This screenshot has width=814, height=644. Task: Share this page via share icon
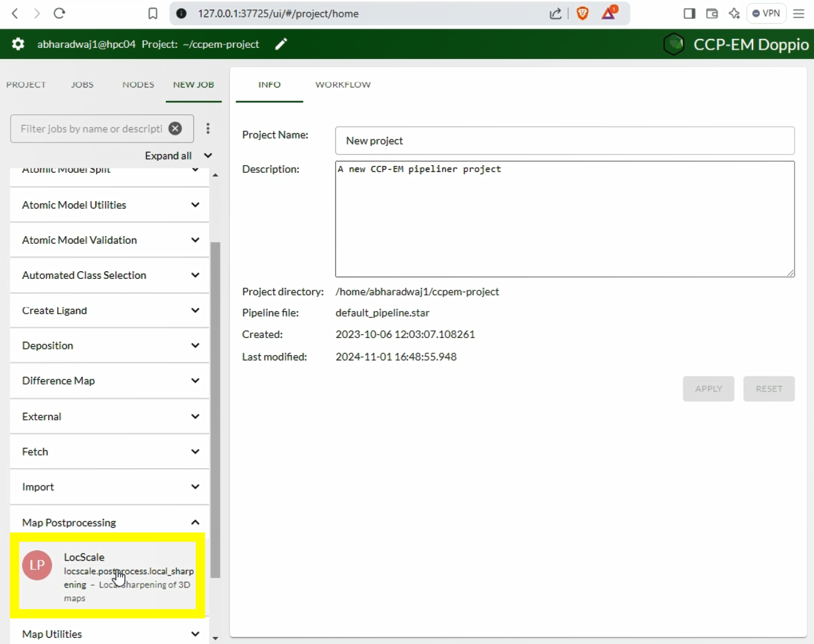click(555, 13)
